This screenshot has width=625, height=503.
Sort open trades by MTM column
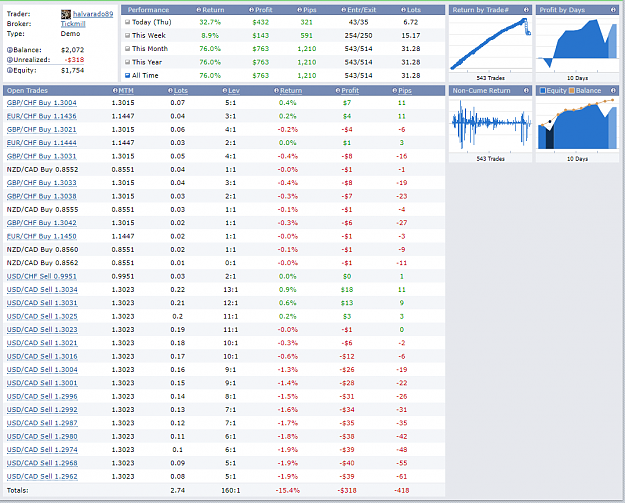click(126, 90)
